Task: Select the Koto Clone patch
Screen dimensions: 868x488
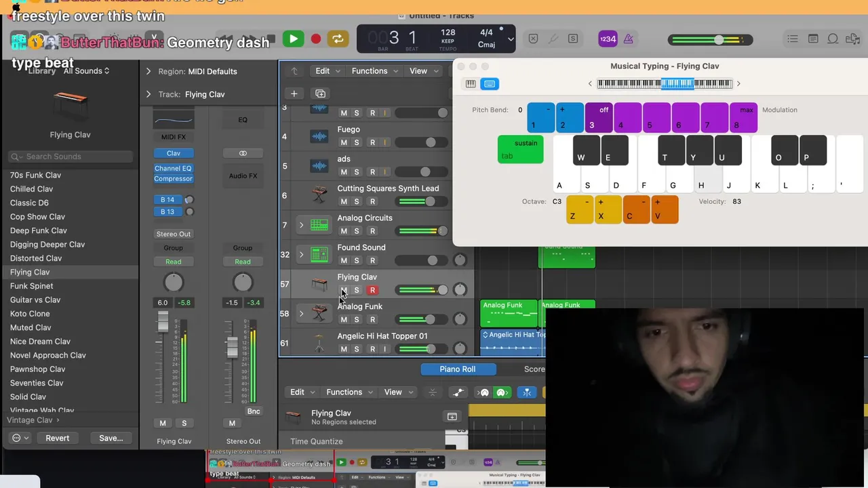Action: [30, 314]
